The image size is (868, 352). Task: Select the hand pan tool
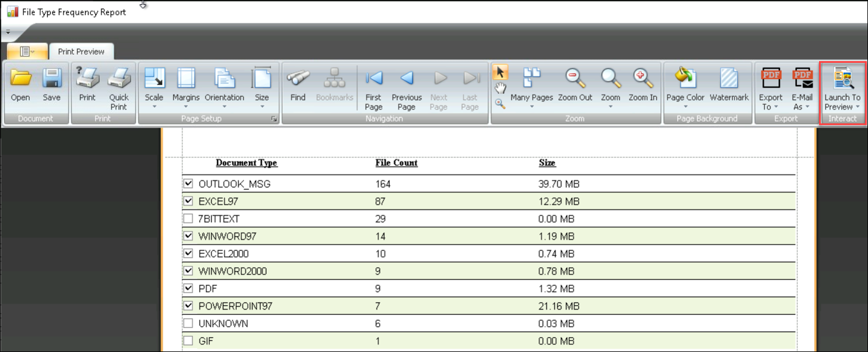pyautogui.click(x=500, y=88)
